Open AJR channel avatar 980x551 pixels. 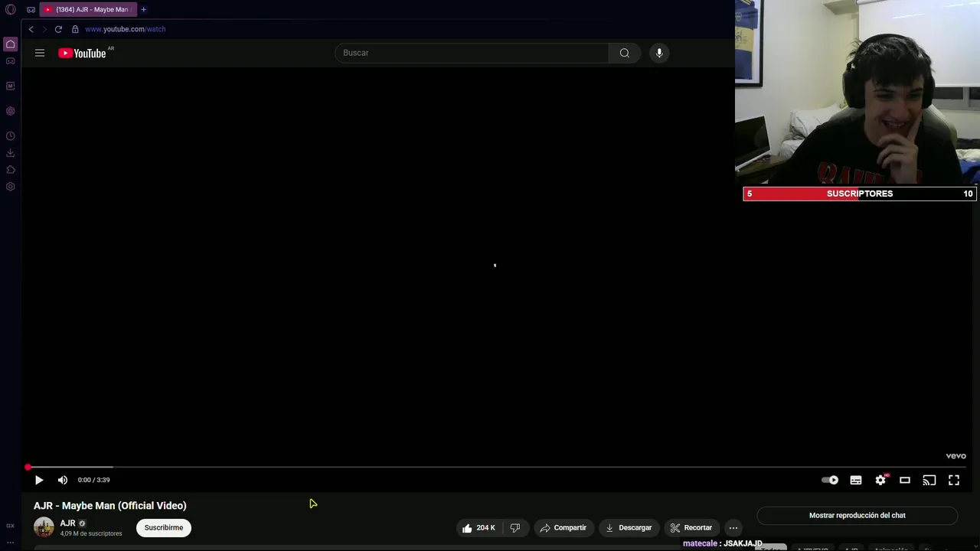click(x=44, y=527)
